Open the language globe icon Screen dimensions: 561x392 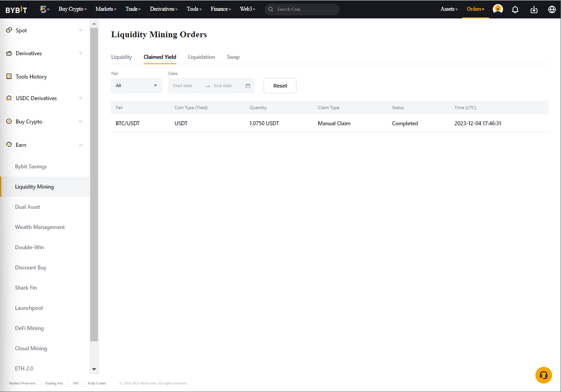point(552,9)
